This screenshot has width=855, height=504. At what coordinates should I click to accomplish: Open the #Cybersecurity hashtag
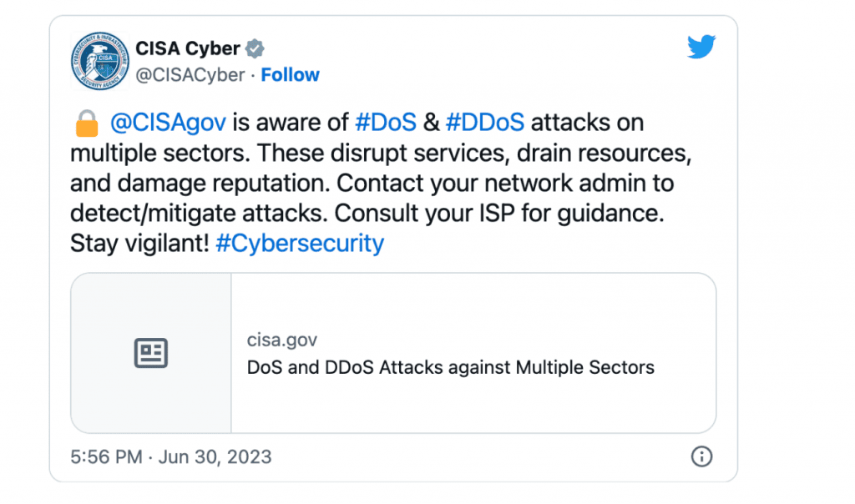(x=299, y=244)
